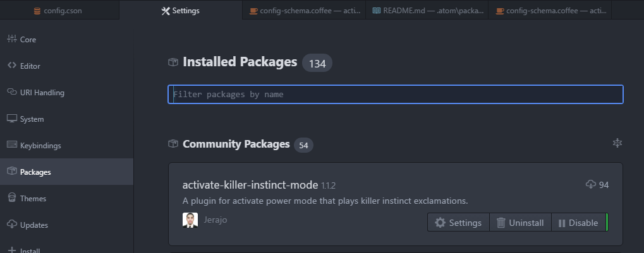Open the Core settings section
The image size is (644, 253).
tap(66, 39)
